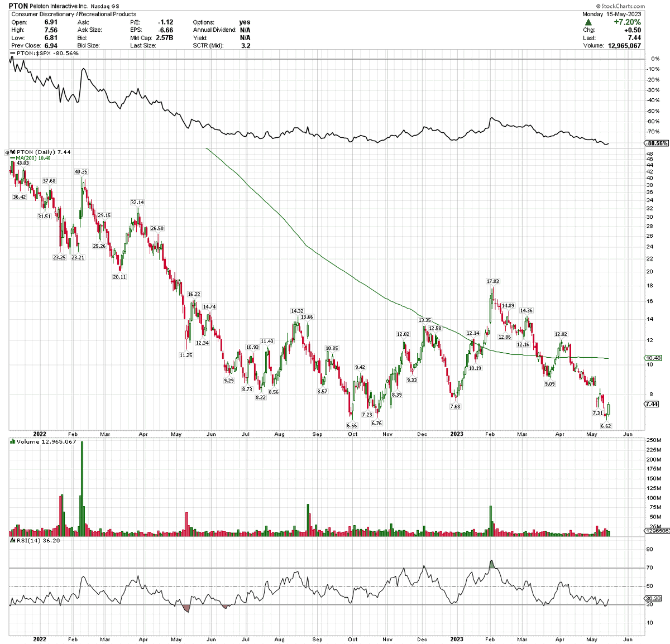The image size is (670, 644).
Task: Click the 20.11 low price label
Action: [x=119, y=277]
